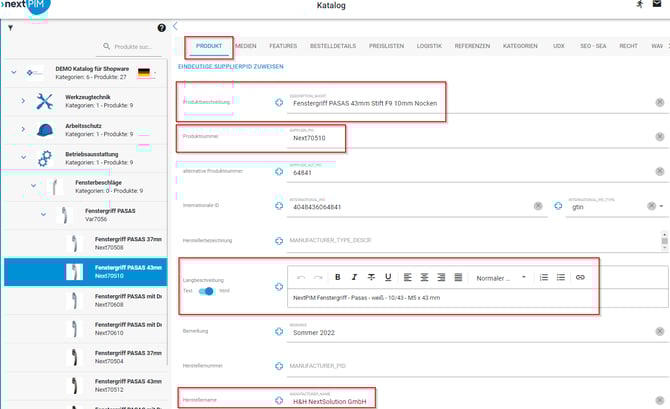The image size is (670, 409).
Task: Collapse sidebar with the back chevron
Action: [x=175, y=26]
